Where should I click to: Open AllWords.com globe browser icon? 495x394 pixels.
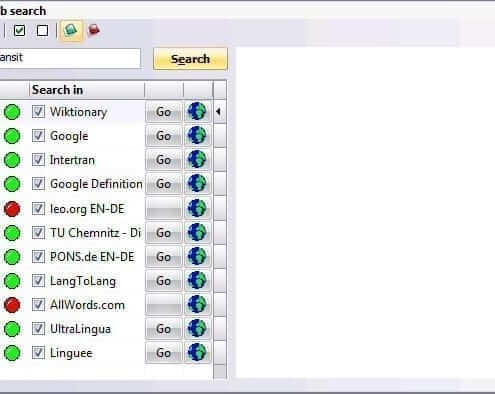[197, 304]
